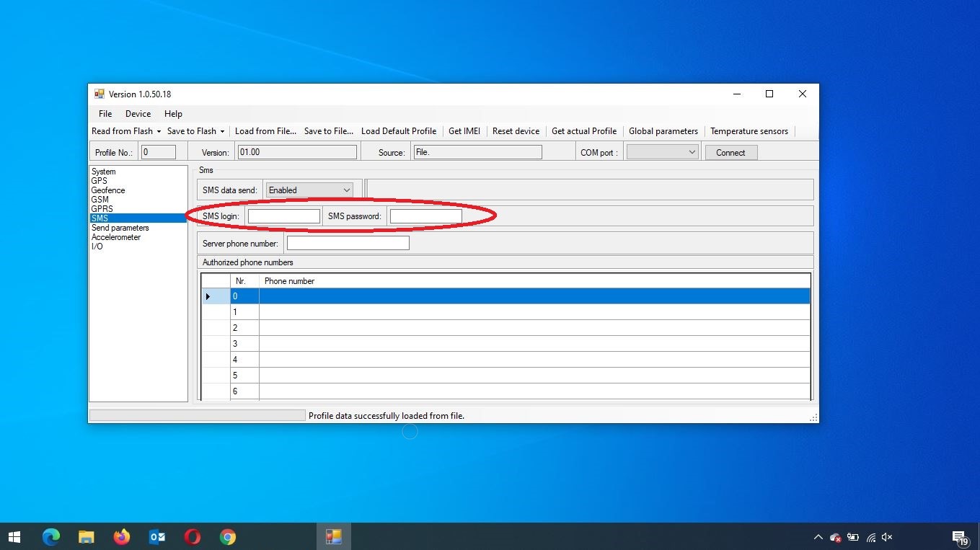The width and height of the screenshot is (980, 550).
Task: Select SMS in the sidebar list
Action: (x=138, y=218)
